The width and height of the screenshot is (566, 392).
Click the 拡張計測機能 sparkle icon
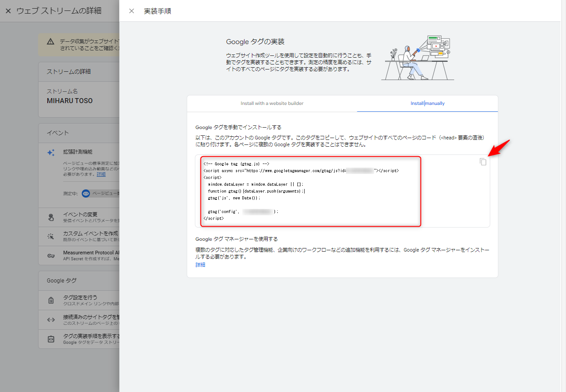[x=51, y=153]
